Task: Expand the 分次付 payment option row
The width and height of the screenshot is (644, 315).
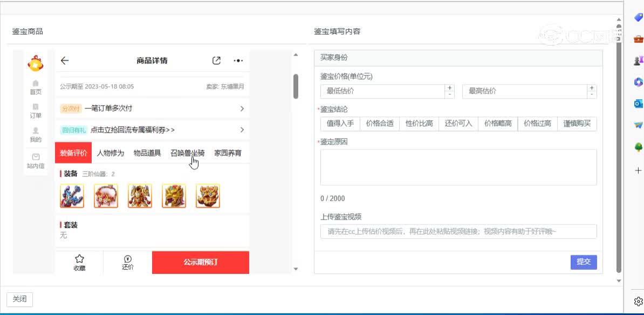Action: [153, 108]
